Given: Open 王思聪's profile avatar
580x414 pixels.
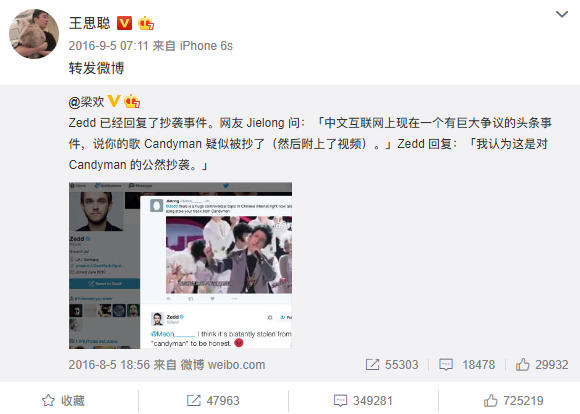Looking at the screenshot, I should coord(34,34).
